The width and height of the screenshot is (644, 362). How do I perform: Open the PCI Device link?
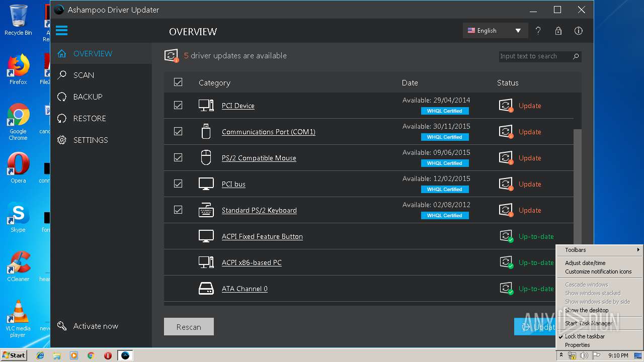[238, 106]
